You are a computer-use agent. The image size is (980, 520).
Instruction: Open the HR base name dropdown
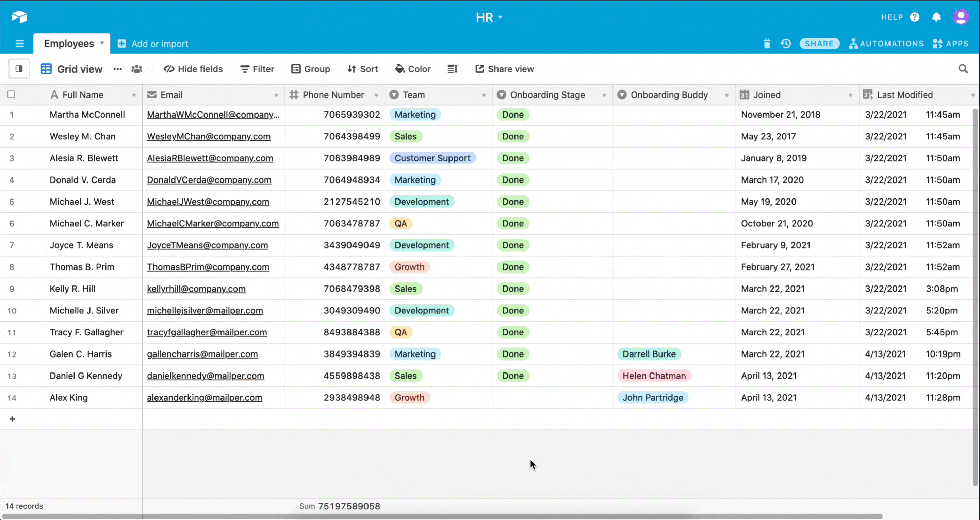pyautogui.click(x=489, y=17)
